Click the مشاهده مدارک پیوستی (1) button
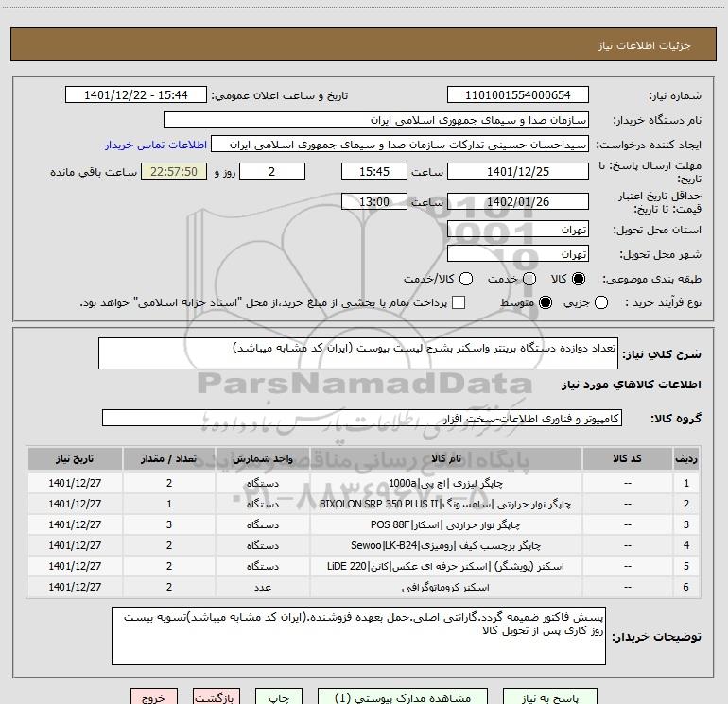Image resolution: width=728 pixels, height=704 pixels. point(403,697)
